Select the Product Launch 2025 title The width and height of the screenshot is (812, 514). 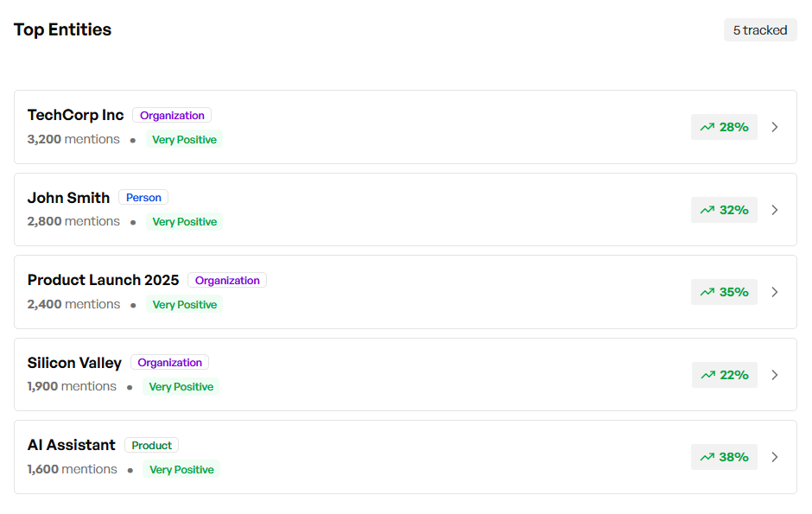[x=104, y=280]
